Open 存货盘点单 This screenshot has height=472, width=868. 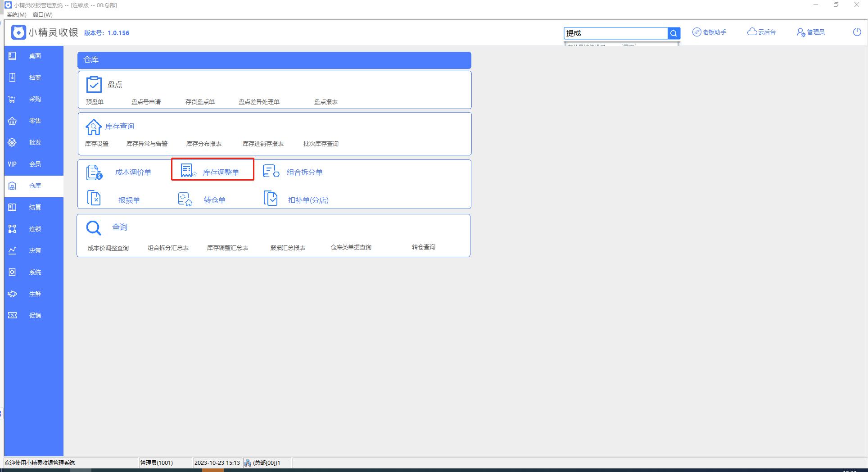[200, 102]
